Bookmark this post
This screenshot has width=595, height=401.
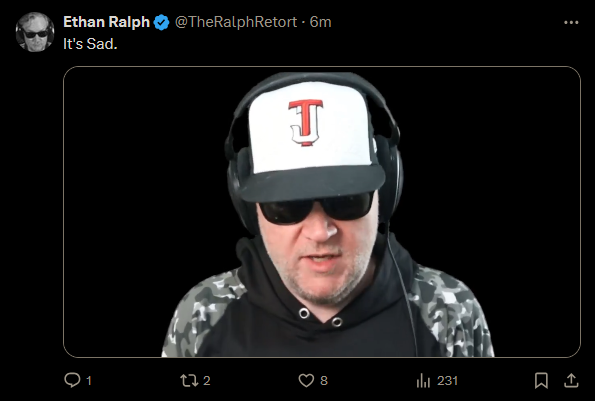541,381
